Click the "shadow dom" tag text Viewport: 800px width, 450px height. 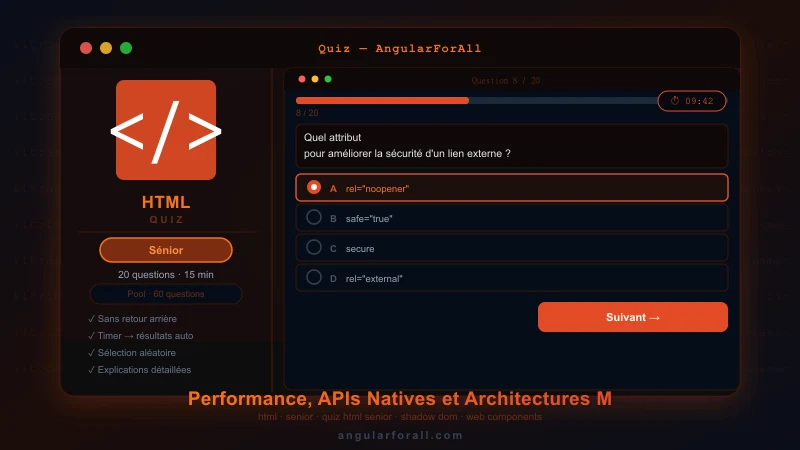coord(429,417)
